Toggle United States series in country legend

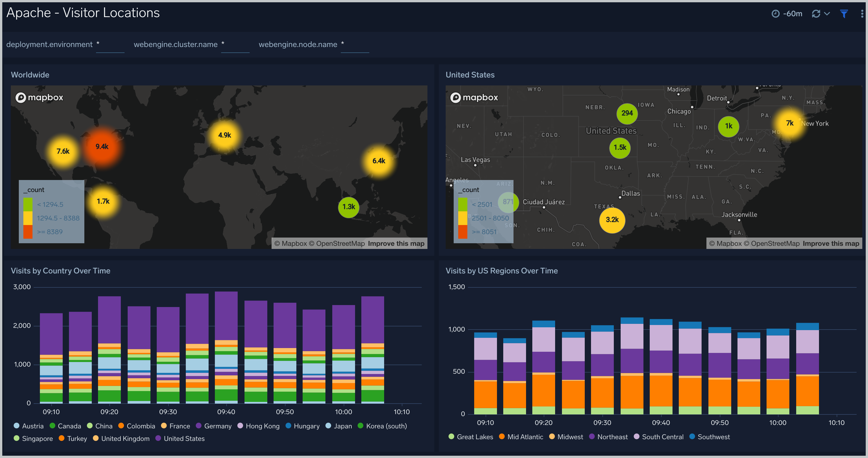click(180, 438)
